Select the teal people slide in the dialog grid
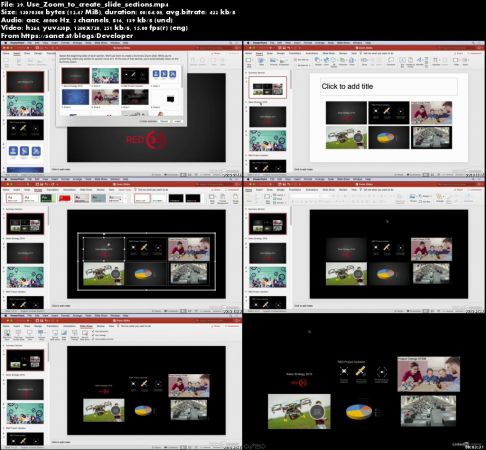Image resolution: width=486 pixels, height=450 pixels. 105,76
